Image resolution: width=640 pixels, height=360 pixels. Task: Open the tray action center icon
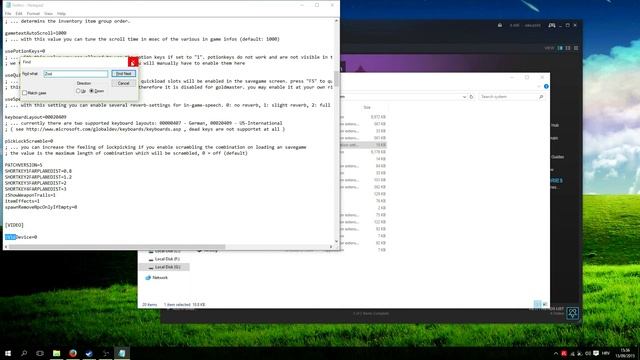pyautogui.click(x=596, y=353)
